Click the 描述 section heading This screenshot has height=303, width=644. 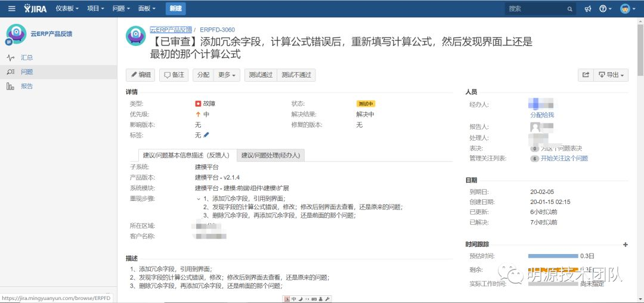point(132,259)
